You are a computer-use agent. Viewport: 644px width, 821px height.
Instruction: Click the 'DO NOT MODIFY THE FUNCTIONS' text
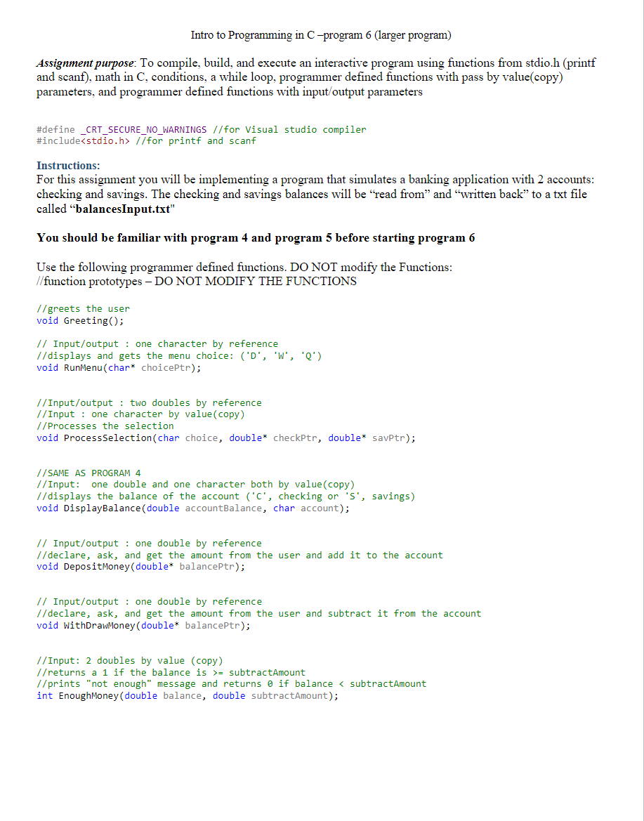258,281
